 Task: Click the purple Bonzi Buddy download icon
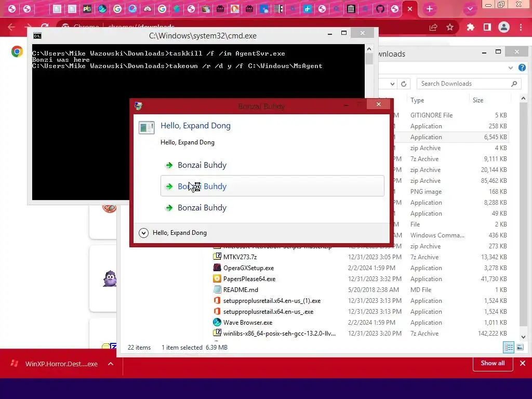pos(110,279)
